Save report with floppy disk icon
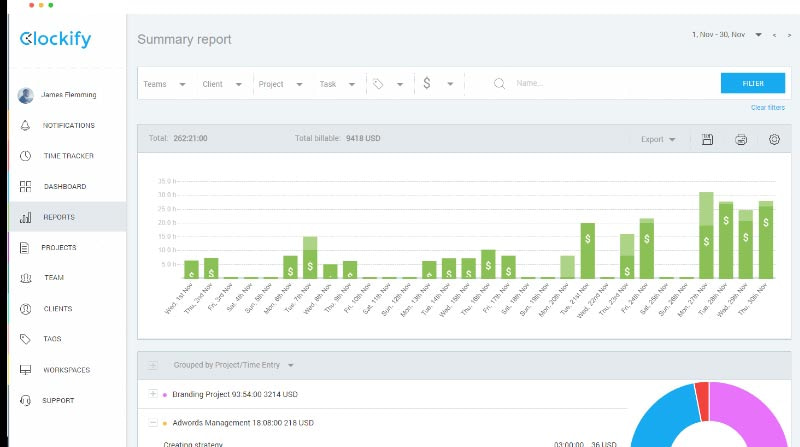The image size is (800, 447). [707, 139]
